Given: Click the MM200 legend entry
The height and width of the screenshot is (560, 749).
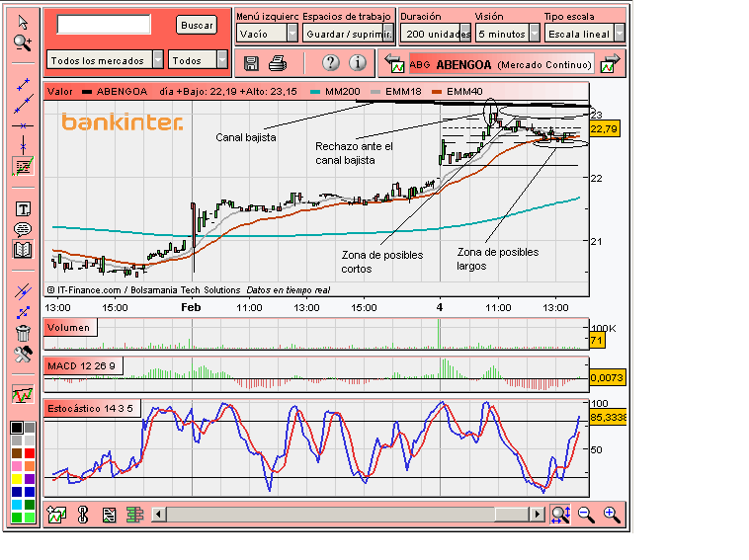Looking at the screenshot, I should pyautogui.click(x=335, y=91).
